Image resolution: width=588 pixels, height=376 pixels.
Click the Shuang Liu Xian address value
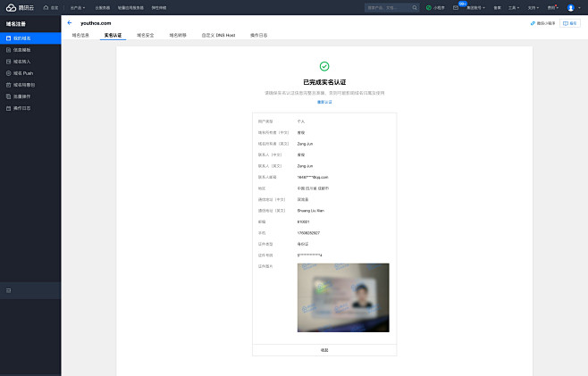(x=310, y=211)
